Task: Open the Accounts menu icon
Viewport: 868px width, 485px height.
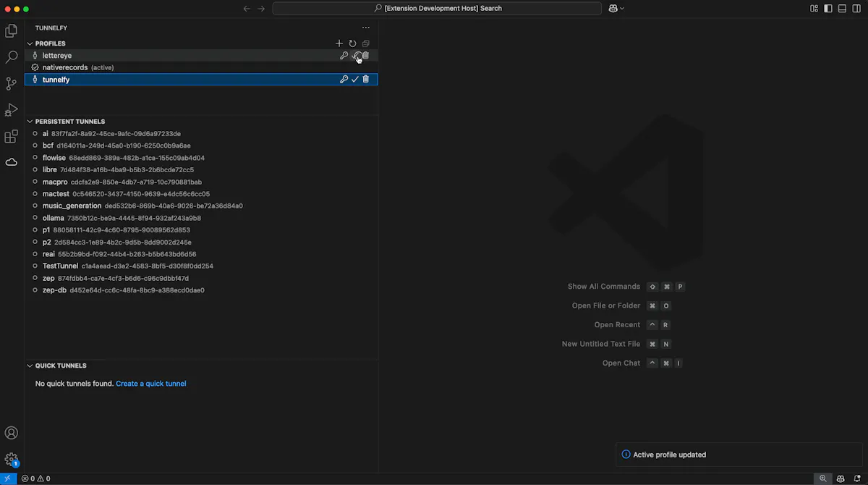Action: [12, 433]
